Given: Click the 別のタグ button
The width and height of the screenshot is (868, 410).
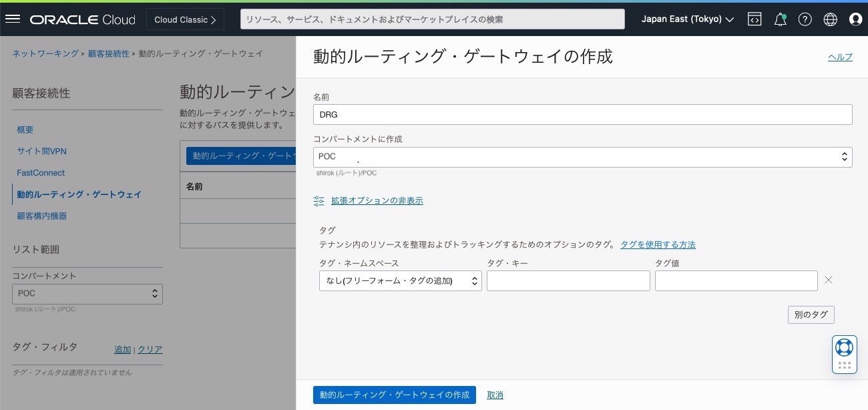Looking at the screenshot, I should (x=811, y=315).
